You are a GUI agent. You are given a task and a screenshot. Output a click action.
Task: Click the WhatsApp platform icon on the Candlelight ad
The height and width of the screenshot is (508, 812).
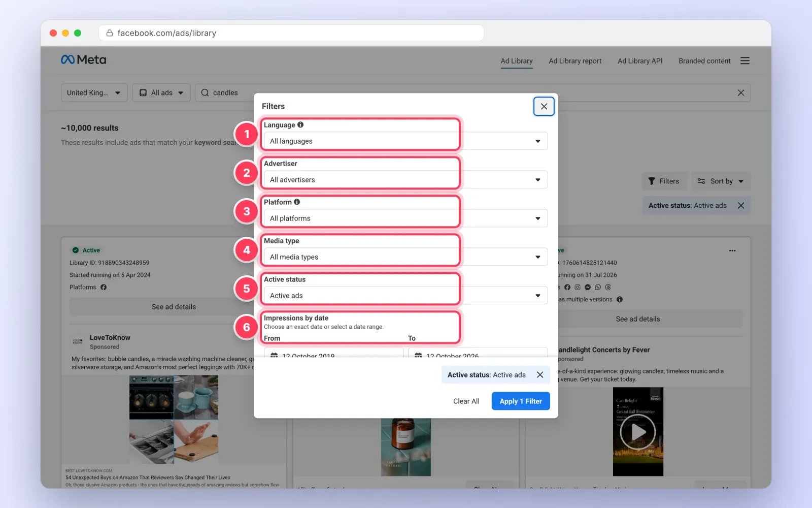click(598, 288)
